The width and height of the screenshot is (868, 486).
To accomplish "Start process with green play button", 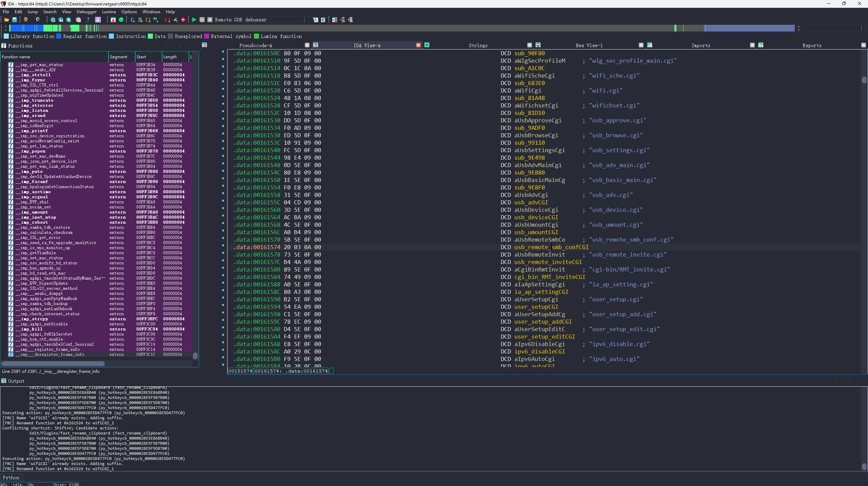I will 194,20.
